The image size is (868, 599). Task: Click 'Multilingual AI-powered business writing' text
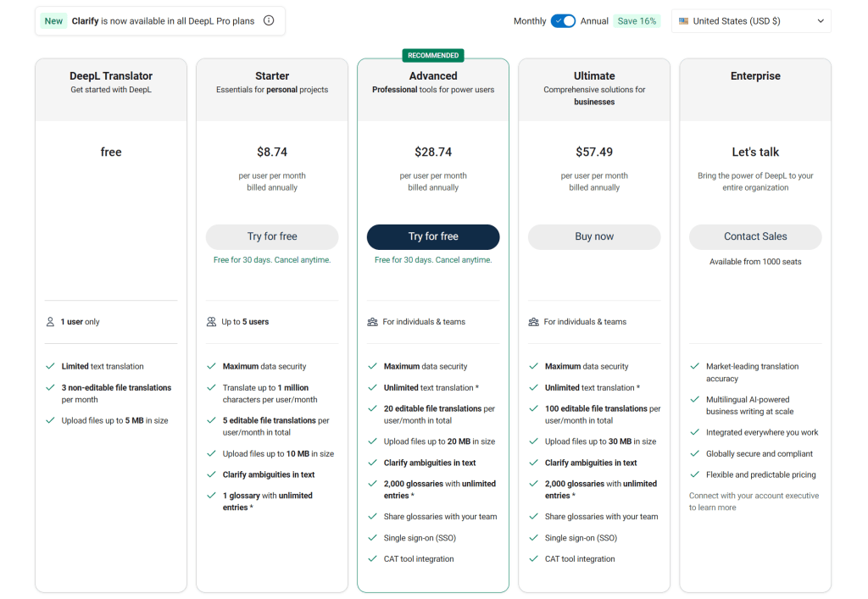click(749, 406)
